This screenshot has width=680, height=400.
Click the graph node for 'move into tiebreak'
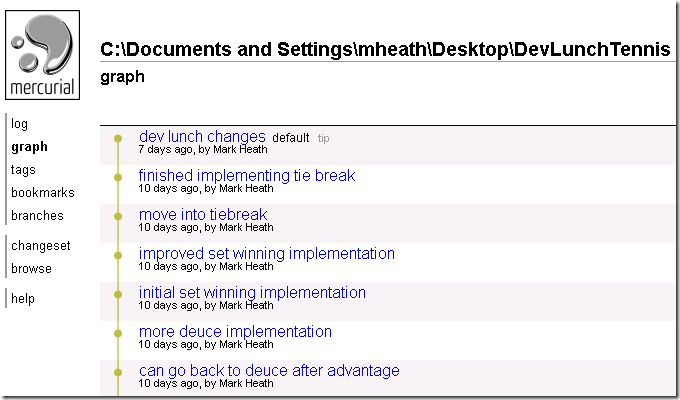[118, 216]
